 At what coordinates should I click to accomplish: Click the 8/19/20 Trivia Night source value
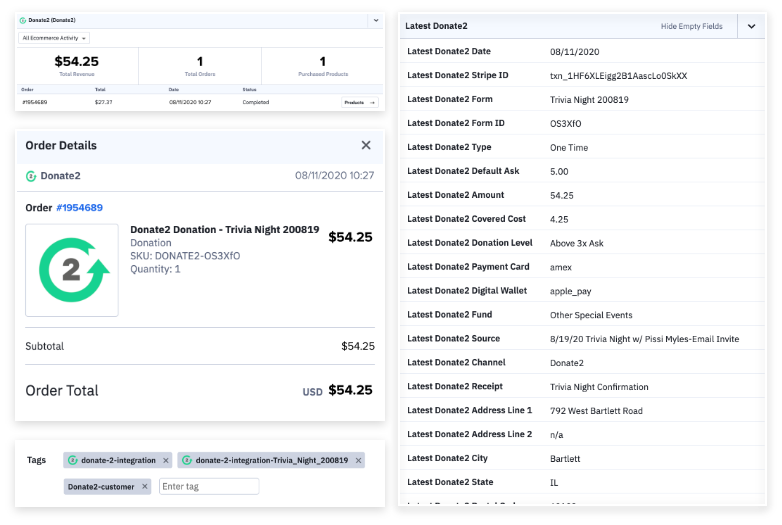click(x=644, y=339)
